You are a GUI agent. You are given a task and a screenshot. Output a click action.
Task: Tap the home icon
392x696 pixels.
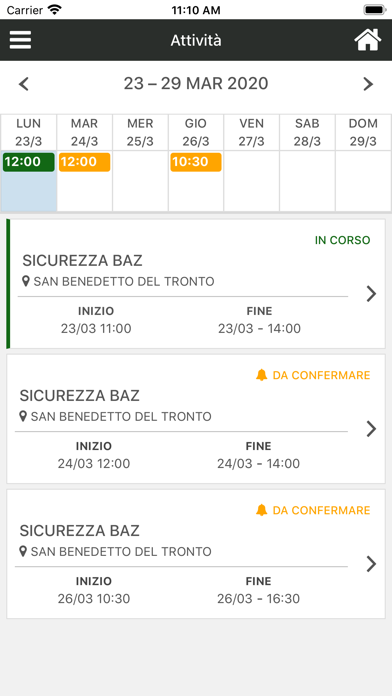368,40
